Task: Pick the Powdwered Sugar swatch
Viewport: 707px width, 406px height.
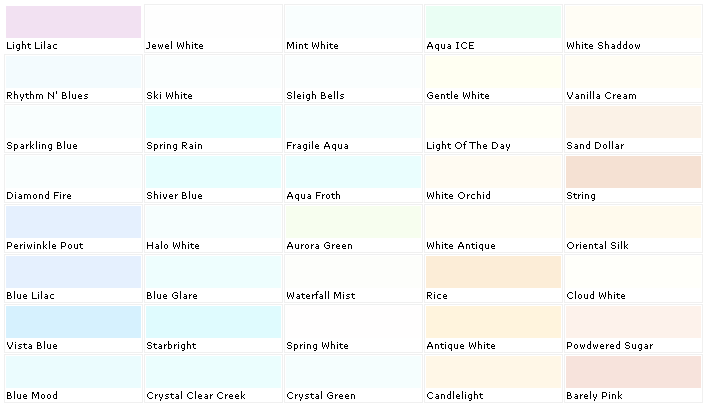Action: [x=633, y=322]
